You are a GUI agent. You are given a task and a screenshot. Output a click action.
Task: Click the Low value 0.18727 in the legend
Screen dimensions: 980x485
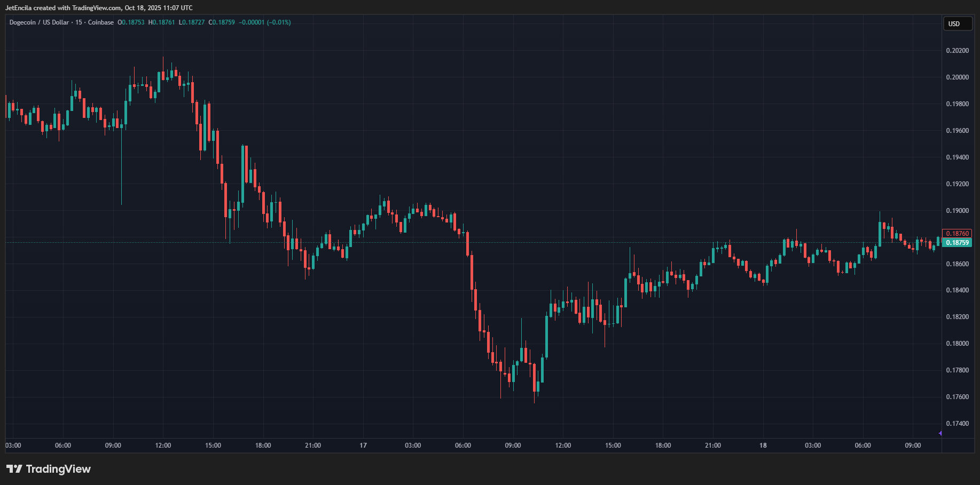tap(193, 22)
